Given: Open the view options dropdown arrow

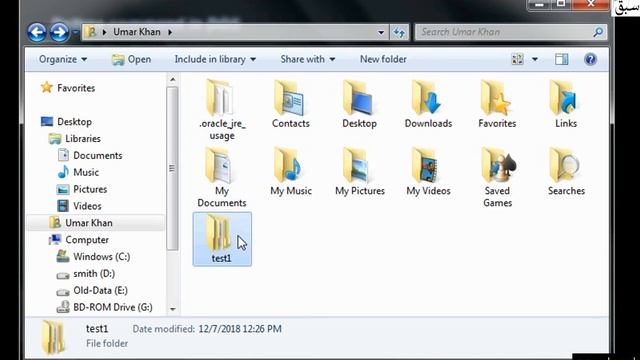Looking at the screenshot, I should 535,60.
